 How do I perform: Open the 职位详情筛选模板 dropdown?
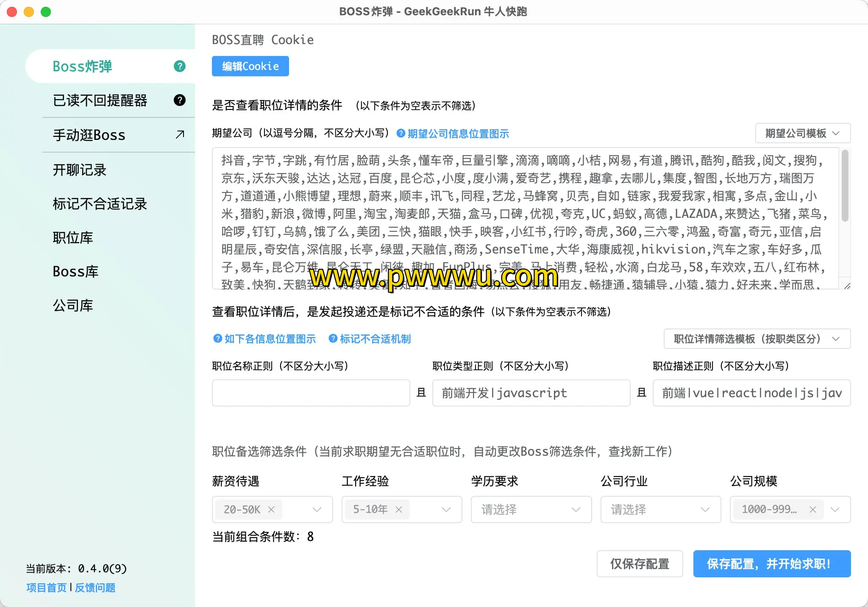(757, 339)
